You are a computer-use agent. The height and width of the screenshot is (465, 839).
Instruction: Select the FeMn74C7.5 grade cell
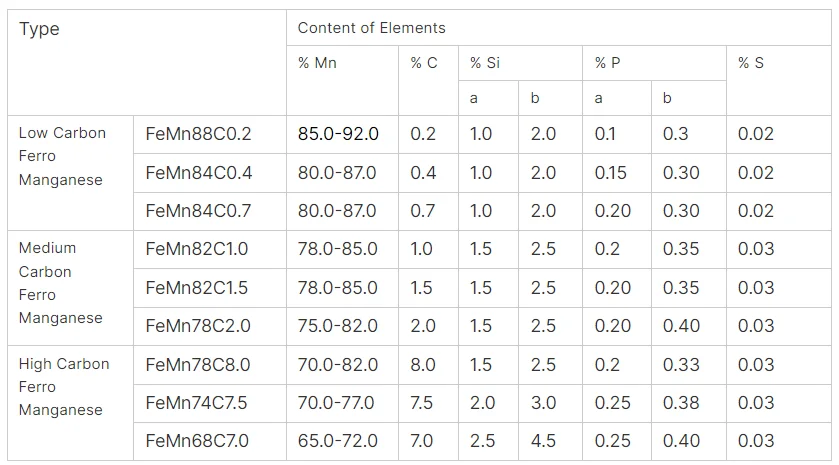[x=198, y=403]
